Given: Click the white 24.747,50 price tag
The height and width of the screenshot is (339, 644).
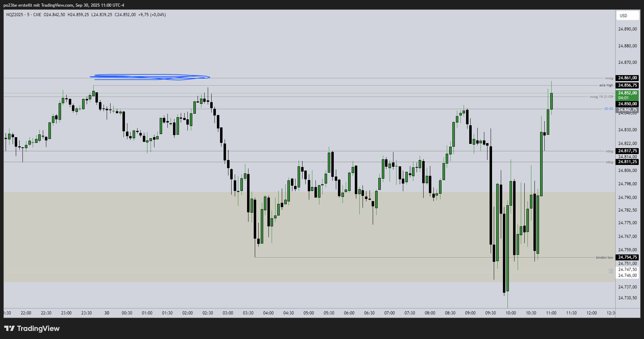Looking at the screenshot, I should (x=627, y=270).
